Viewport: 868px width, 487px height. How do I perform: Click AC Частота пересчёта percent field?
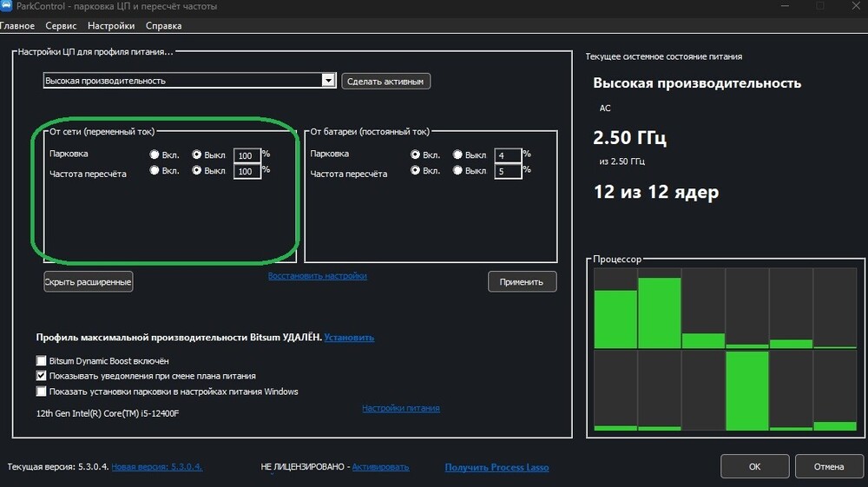[247, 171]
